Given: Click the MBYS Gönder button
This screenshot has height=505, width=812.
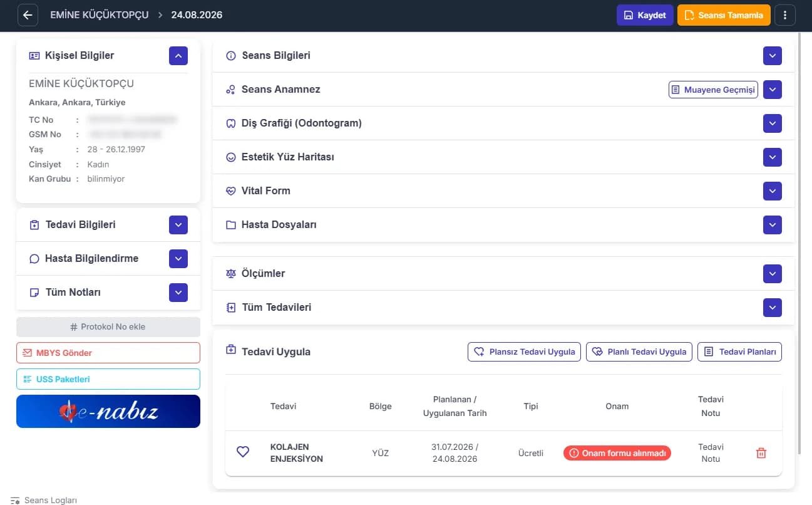Looking at the screenshot, I should pos(108,353).
